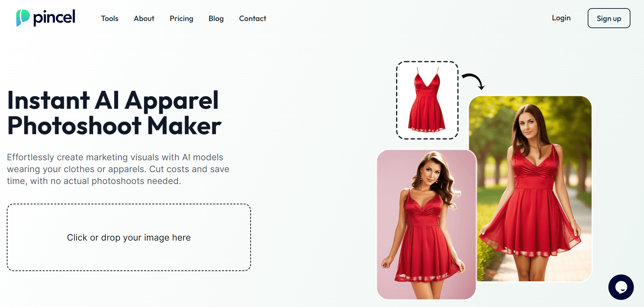Open the Blog page
Viewport: 644px width, 307px height.
[x=216, y=19]
